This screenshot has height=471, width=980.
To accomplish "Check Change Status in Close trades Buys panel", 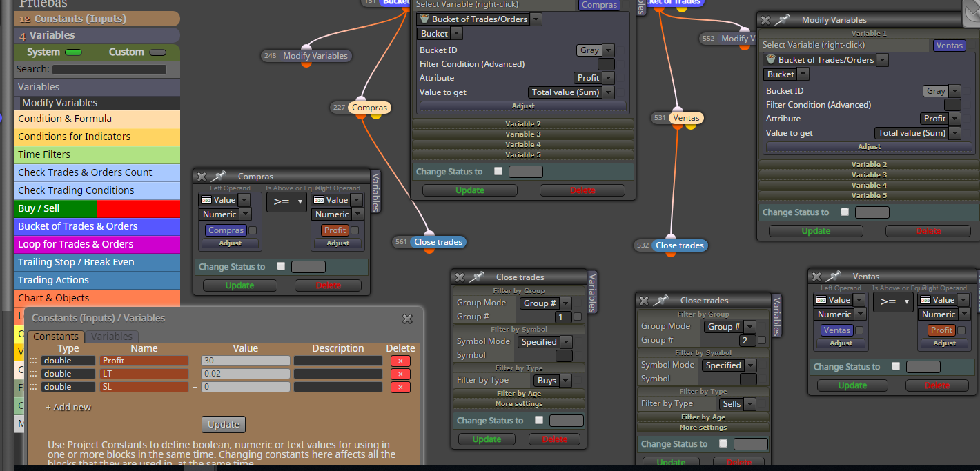I will pos(539,420).
